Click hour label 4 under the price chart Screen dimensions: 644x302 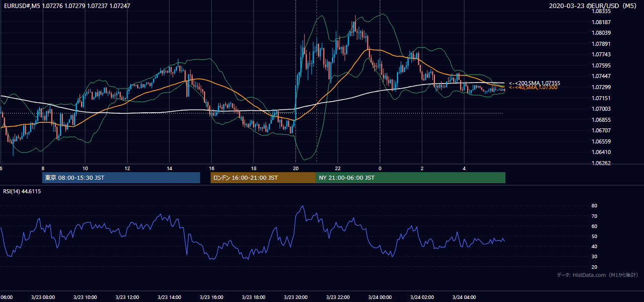[x=464, y=168]
